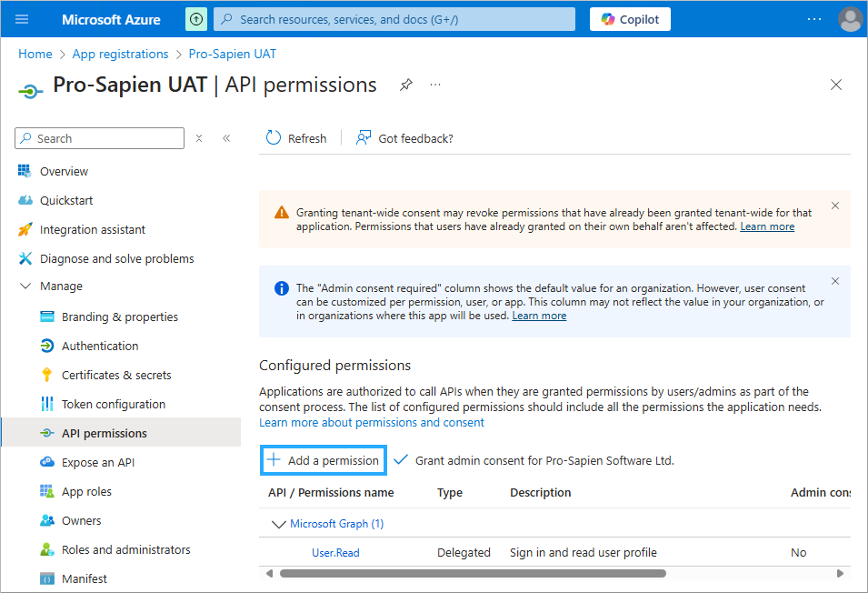Open the user account avatar
The width and height of the screenshot is (868, 593).
(850, 19)
